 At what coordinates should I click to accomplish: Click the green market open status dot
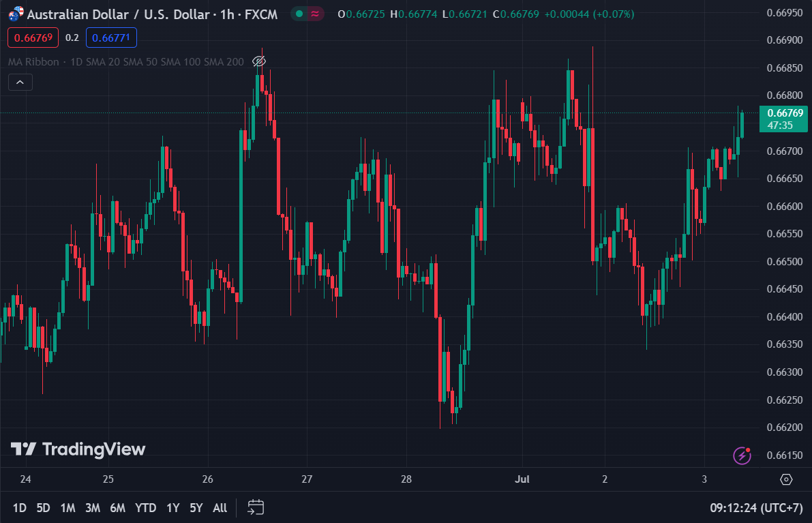click(299, 14)
